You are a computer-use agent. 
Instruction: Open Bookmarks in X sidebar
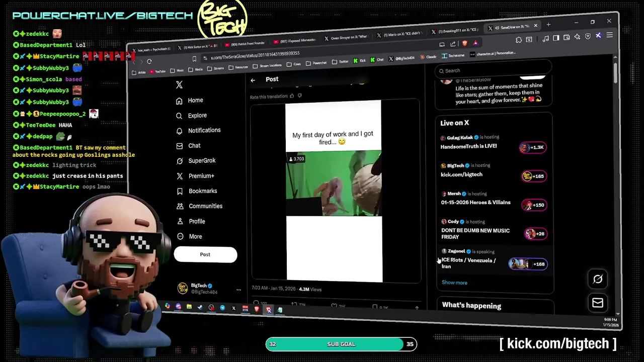click(x=197, y=191)
